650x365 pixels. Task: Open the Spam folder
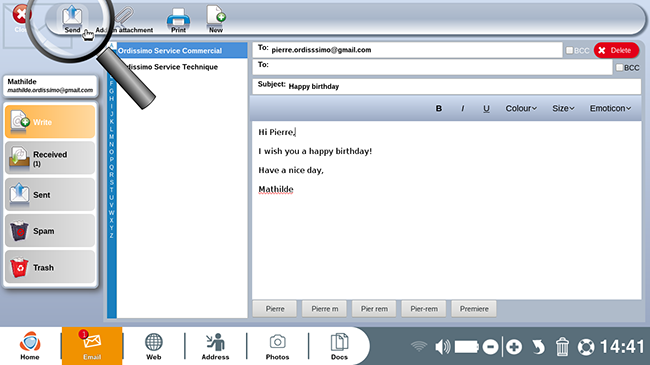click(x=50, y=231)
